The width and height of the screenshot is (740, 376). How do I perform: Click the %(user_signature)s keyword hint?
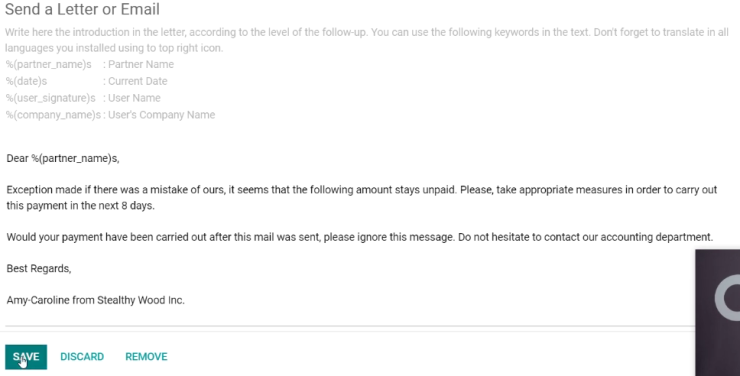[x=50, y=98]
